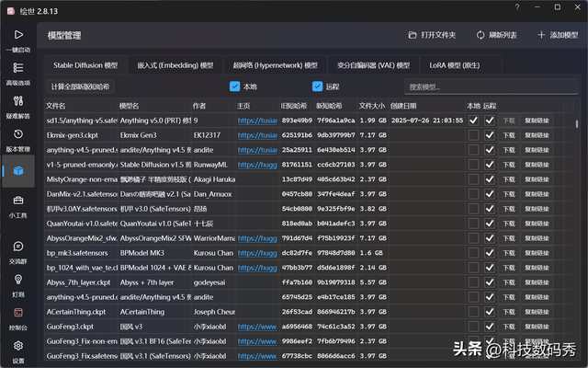Toggle 本地 checkbox for anything-v5 row
The width and height of the screenshot is (588, 368).
473,121
